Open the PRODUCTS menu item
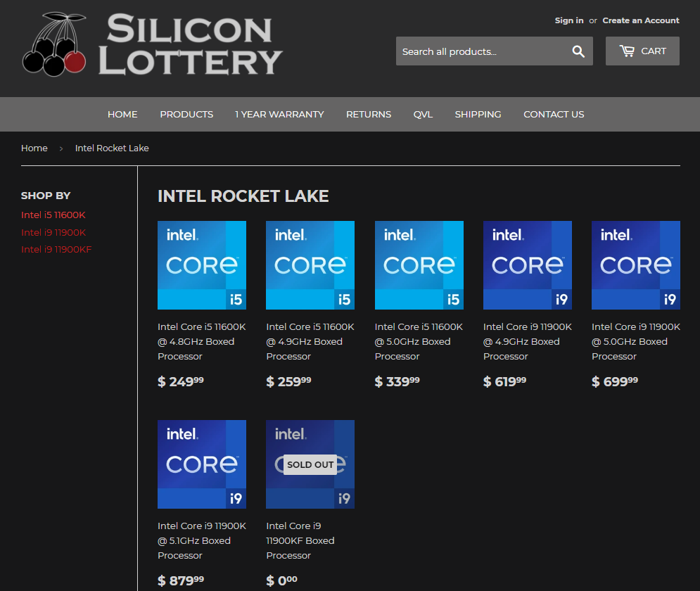The height and width of the screenshot is (591, 700). click(x=186, y=114)
